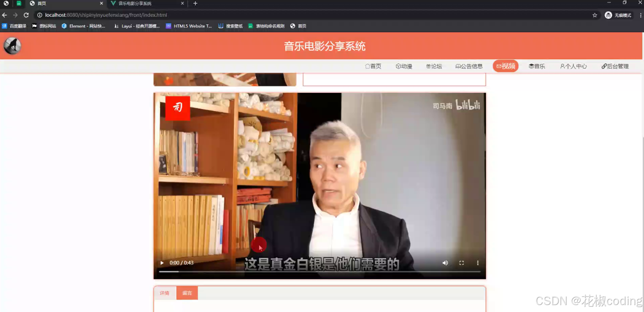Click the cropped thumbnail image above the video
The height and width of the screenshot is (312, 644).
click(225, 80)
